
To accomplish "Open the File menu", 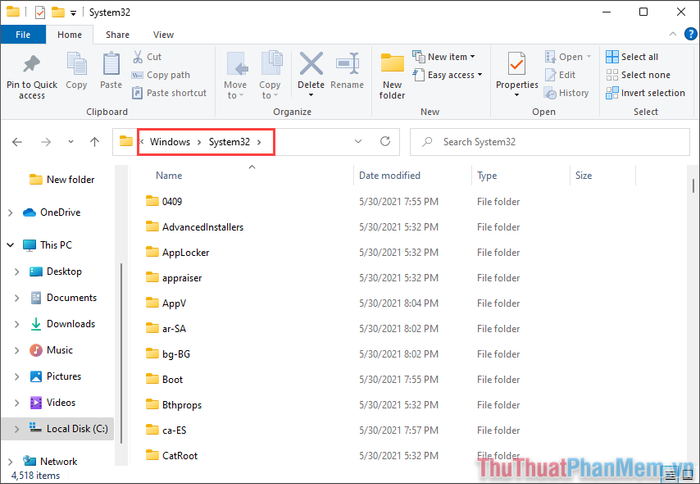I will point(23,34).
